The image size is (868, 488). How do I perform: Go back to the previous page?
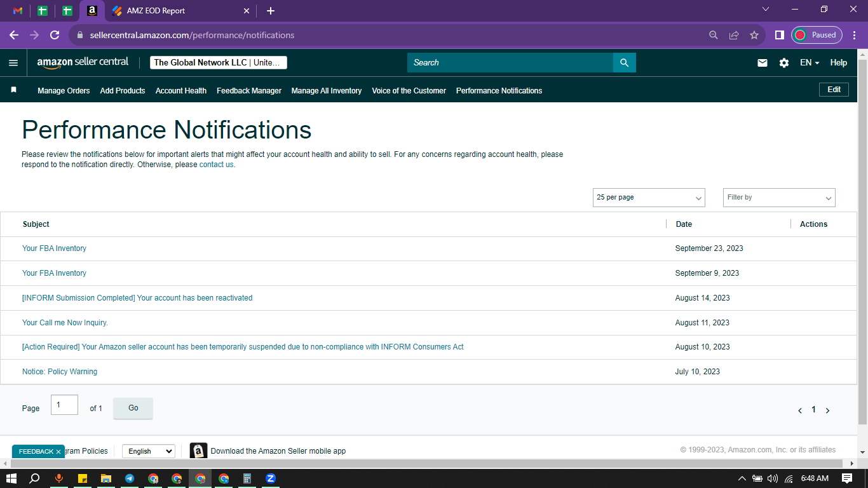(x=13, y=35)
